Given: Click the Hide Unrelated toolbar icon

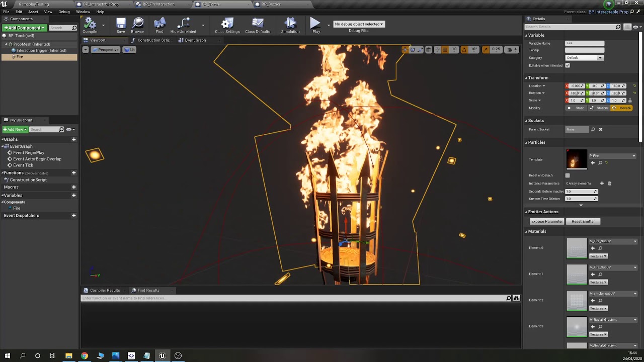Looking at the screenshot, I should pos(183,26).
